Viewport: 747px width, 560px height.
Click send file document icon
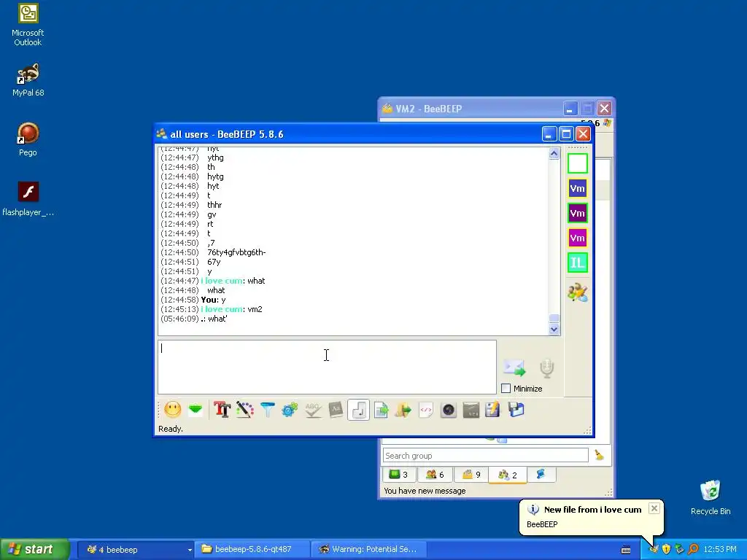pyautogui.click(x=381, y=410)
